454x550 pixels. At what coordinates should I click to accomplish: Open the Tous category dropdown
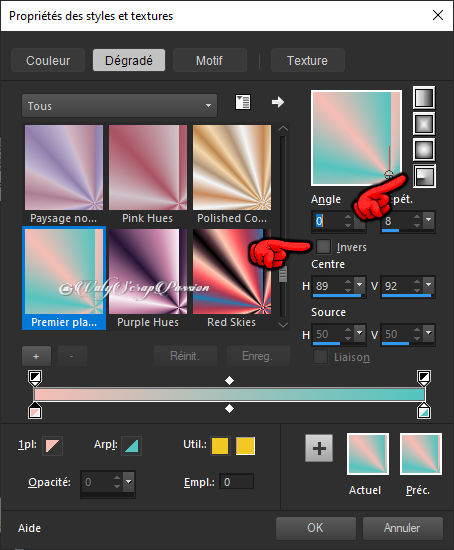(119, 106)
